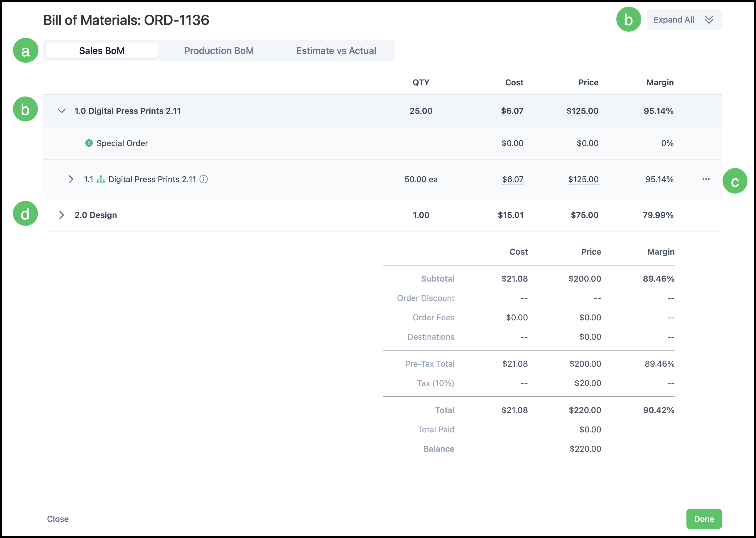The height and width of the screenshot is (538, 756).
Task: Expand the 1.1 Digital Press Prints sub-item
Action: tap(71, 179)
